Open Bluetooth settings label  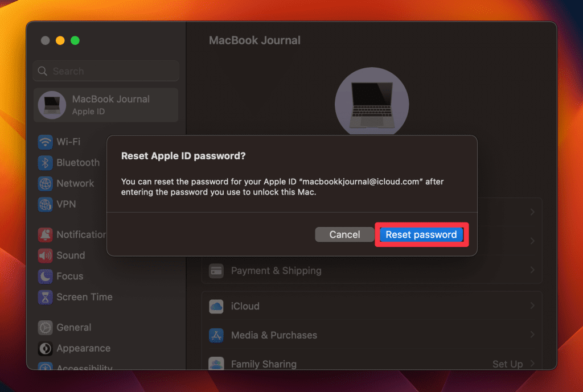pos(78,162)
